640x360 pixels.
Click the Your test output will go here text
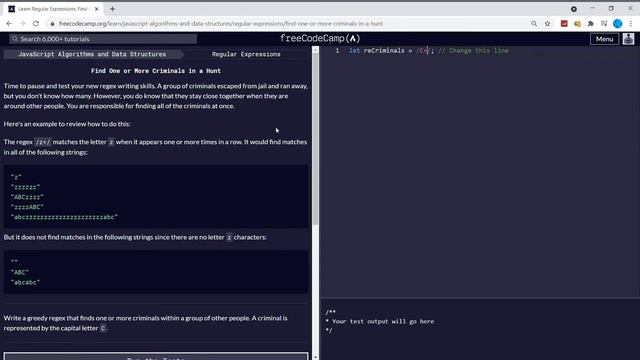383,321
